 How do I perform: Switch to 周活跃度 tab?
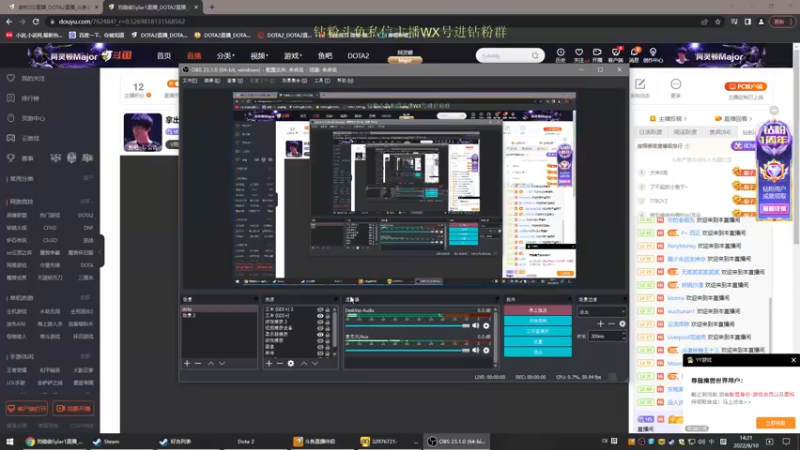685,132
